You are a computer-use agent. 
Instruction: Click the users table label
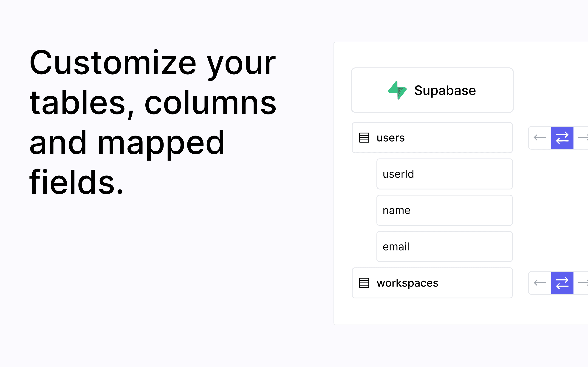390,138
